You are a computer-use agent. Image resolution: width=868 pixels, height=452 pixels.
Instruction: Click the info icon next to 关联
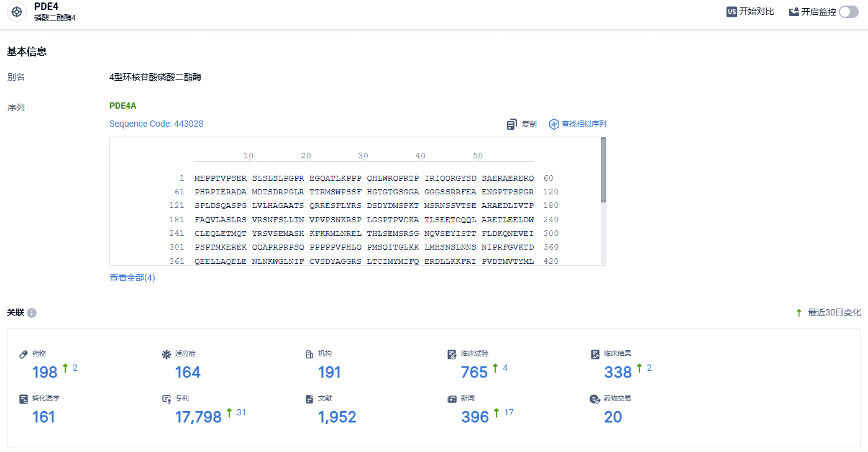[x=32, y=313]
